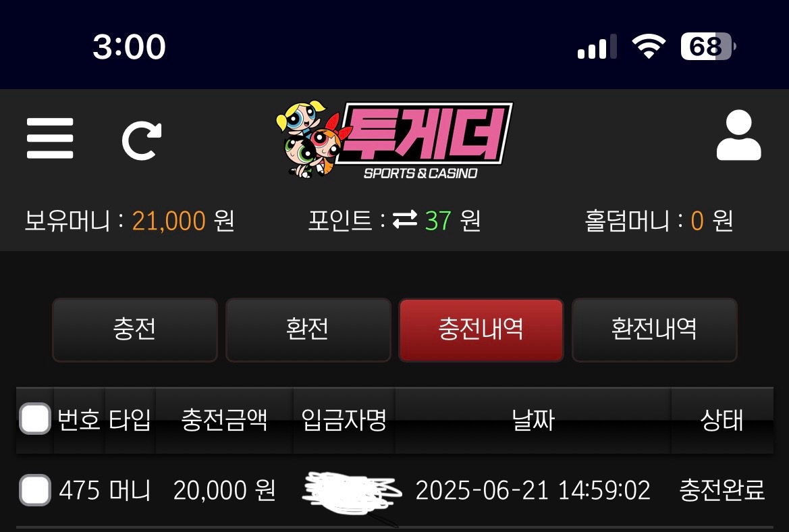Tap the 보유머니 21,000 원 balance
The image size is (789, 532).
click(130, 221)
